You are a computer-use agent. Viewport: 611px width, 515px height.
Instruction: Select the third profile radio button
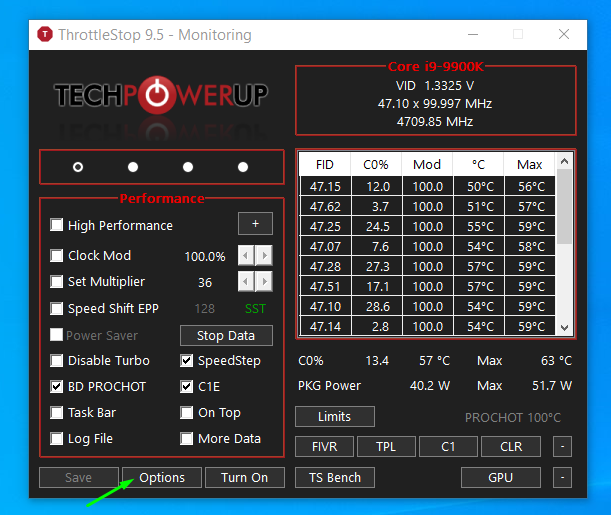[x=188, y=167]
